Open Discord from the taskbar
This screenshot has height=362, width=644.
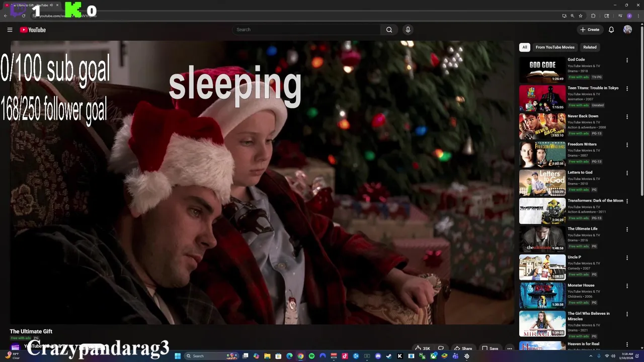tap(378, 356)
